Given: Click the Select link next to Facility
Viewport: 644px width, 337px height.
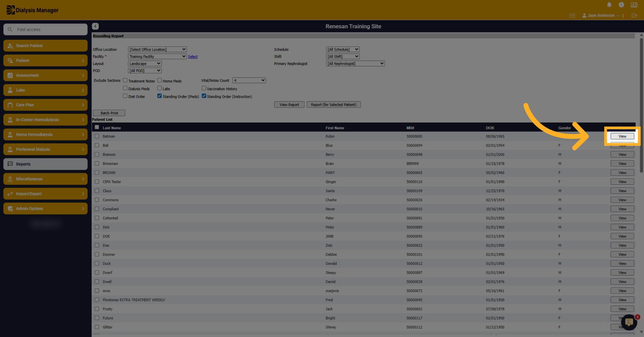Looking at the screenshot, I should [193, 57].
